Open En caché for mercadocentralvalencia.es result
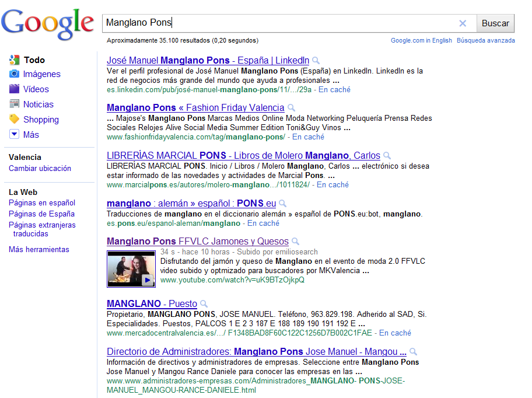532x398 pixels. point(395,333)
